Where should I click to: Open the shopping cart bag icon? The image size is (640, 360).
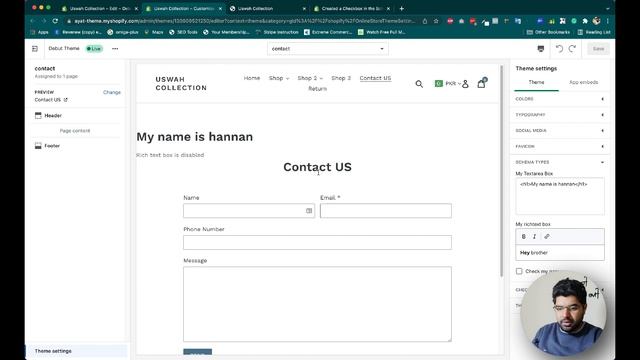[x=482, y=83]
